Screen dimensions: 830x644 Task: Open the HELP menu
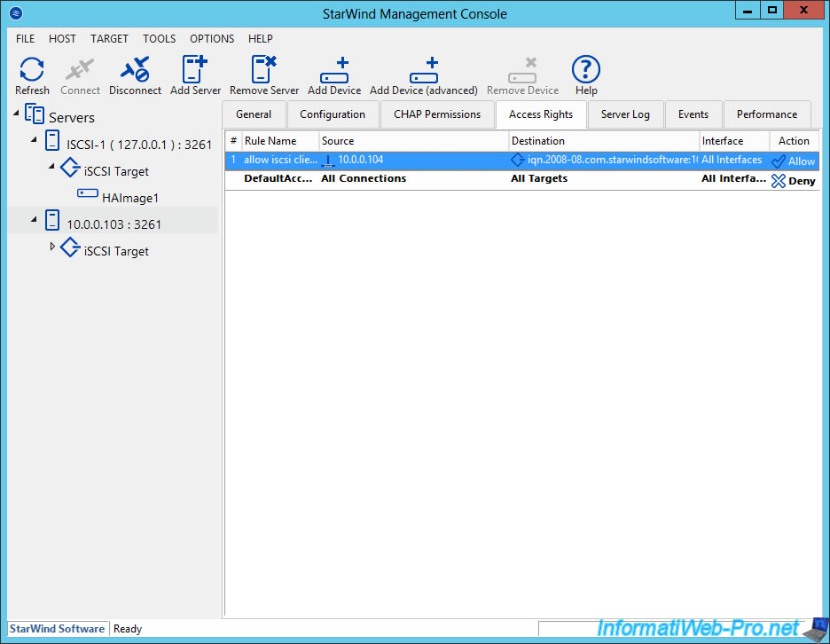(261, 39)
